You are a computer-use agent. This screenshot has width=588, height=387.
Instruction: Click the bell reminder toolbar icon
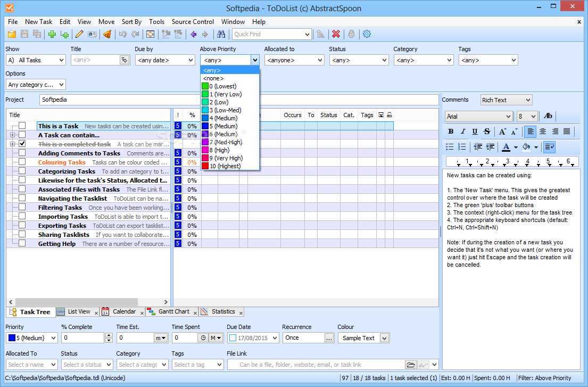tap(107, 34)
